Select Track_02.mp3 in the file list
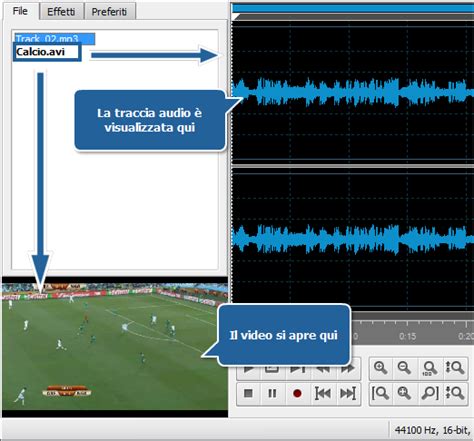This screenshot has width=474, height=441. point(54,38)
